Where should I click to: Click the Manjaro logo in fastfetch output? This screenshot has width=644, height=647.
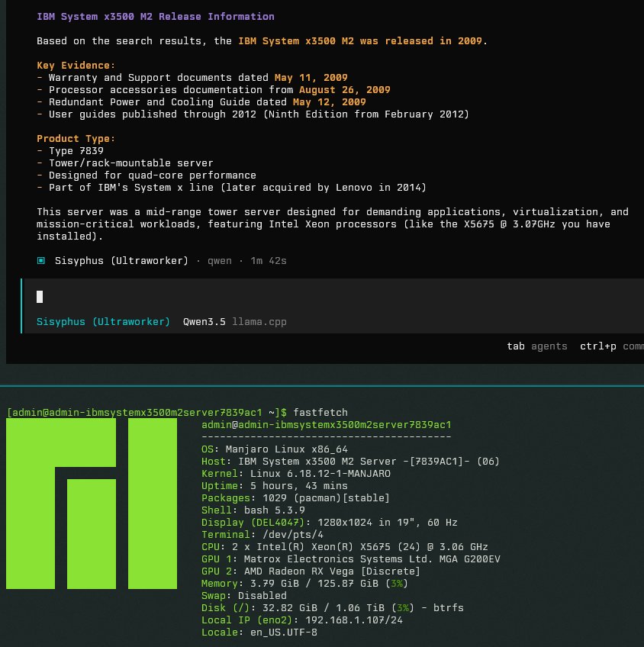coord(92,504)
